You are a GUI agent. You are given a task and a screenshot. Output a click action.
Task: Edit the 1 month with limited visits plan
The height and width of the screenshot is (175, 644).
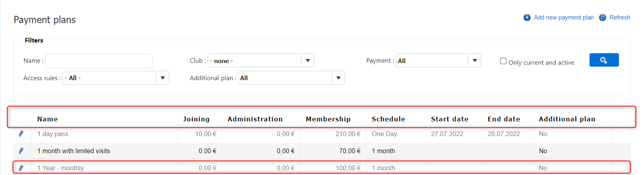pos(21,151)
